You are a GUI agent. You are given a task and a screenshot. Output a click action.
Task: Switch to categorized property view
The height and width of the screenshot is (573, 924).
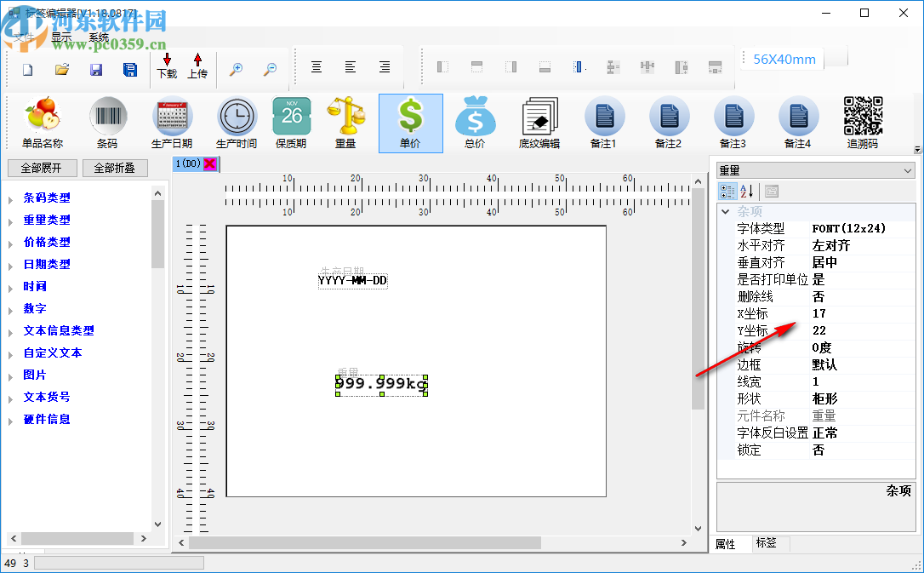point(727,191)
